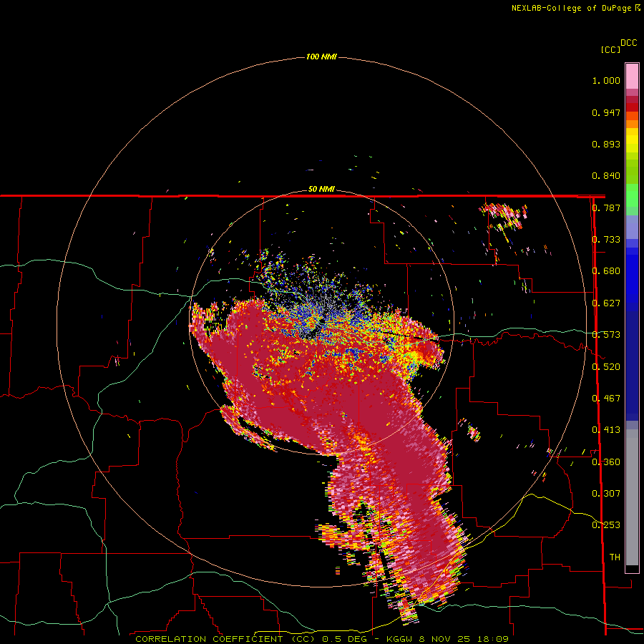The image size is (644, 644).
Task: Click the 0.787 legend value
Action: coord(606,208)
